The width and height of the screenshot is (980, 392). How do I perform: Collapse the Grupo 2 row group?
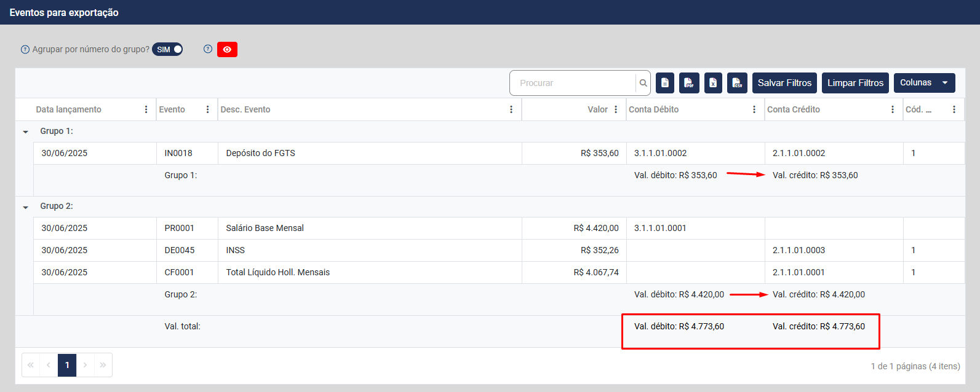(25, 206)
